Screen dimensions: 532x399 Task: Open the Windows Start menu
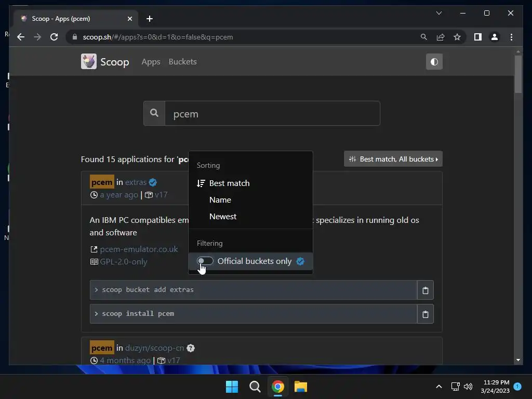point(232,387)
